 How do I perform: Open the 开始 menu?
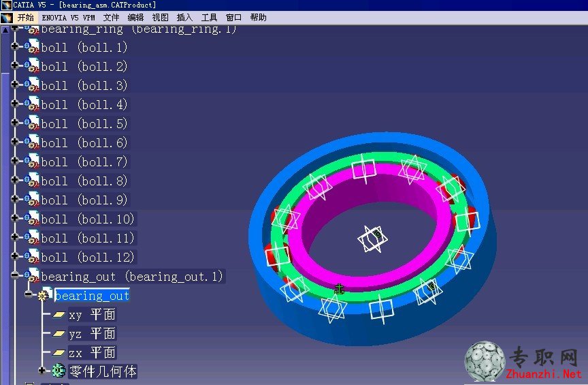25,18
